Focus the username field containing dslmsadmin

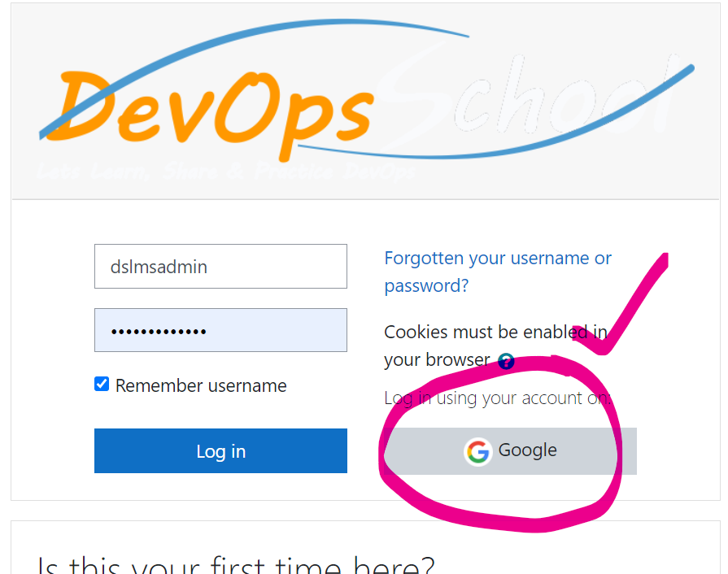pyautogui.click(x=220, y=267)
